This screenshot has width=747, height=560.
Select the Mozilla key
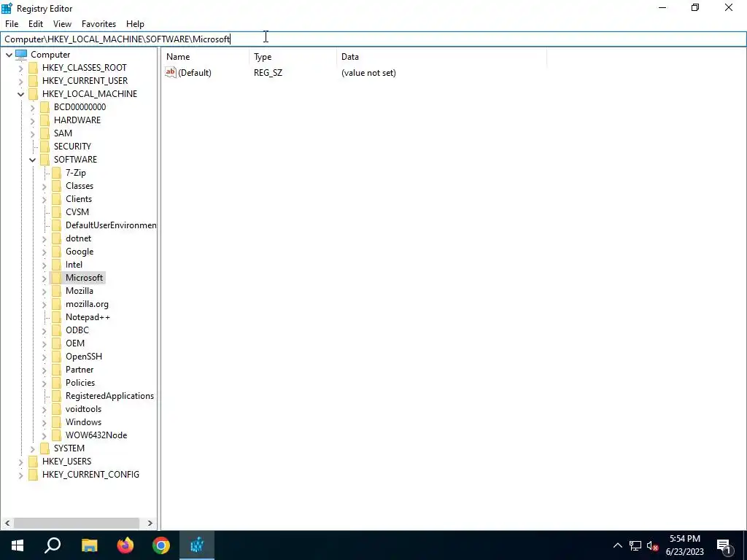[x=79, y=291]
